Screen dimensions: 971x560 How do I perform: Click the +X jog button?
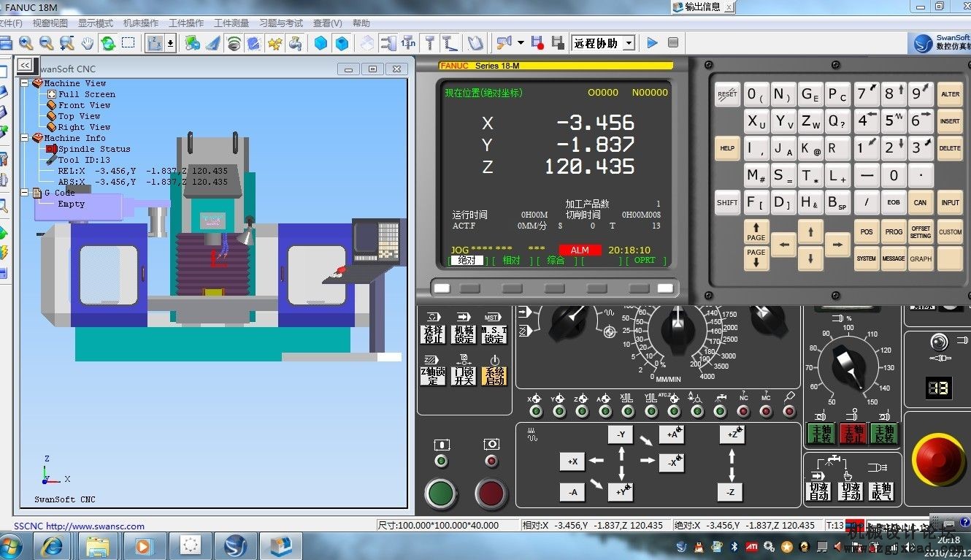click(572, 461)
